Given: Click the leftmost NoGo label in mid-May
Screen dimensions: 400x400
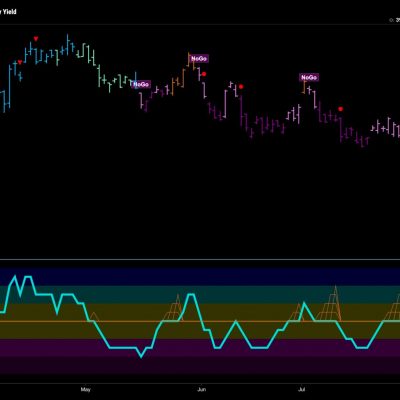Looking at the screenshot, I should click(x=141, y=84).
